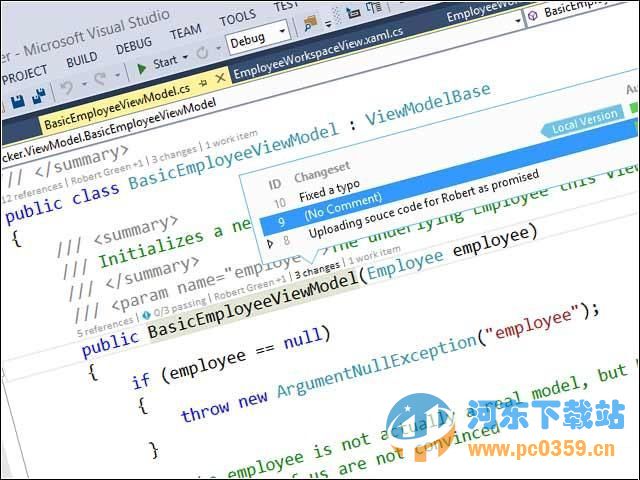Close the BasicEmployeeViewModel.cs tab
This screenshot has height=480, width=640.
click(220, 78)
